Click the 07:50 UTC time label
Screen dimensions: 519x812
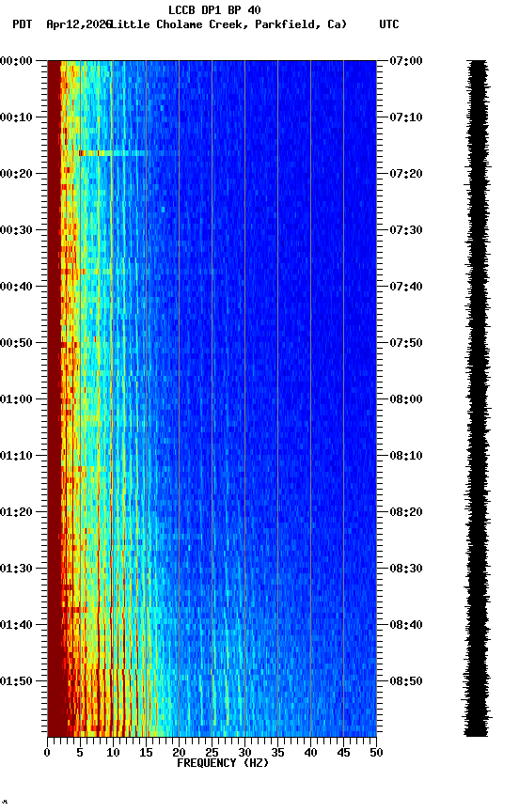406,343
